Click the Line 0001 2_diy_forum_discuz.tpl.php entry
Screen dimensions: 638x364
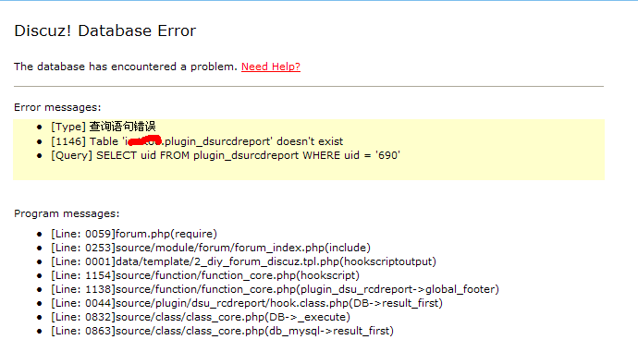[x=243, y=261]
